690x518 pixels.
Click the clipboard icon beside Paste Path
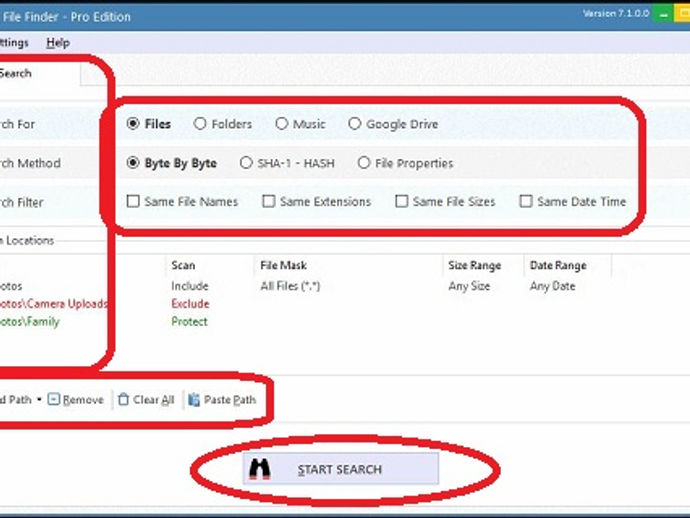tap(194, 400)
